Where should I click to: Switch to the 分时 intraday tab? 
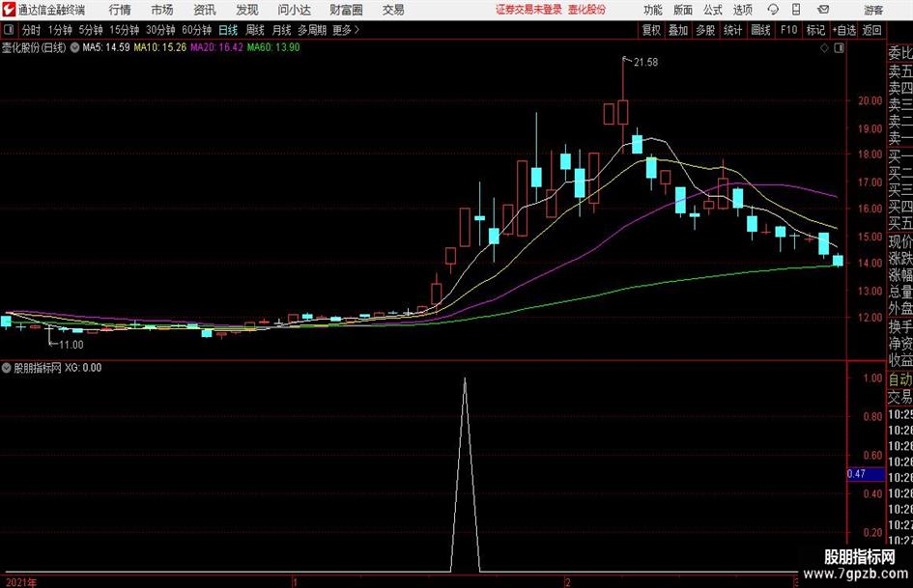tap(31, 30)
